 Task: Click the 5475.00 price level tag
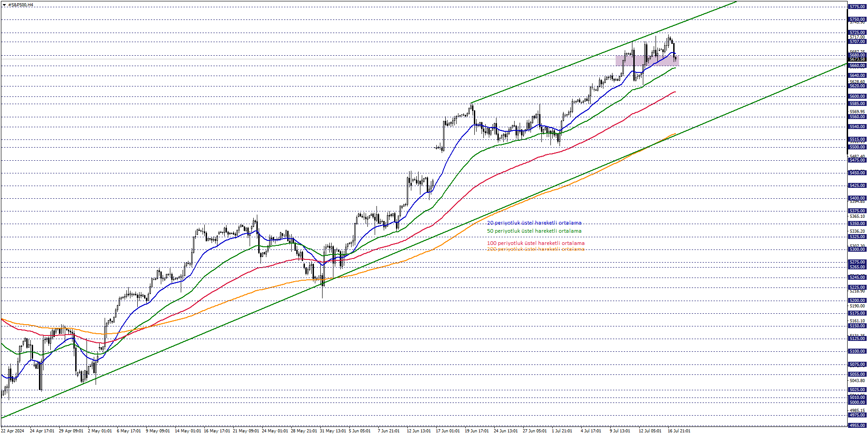pos(857,160)
